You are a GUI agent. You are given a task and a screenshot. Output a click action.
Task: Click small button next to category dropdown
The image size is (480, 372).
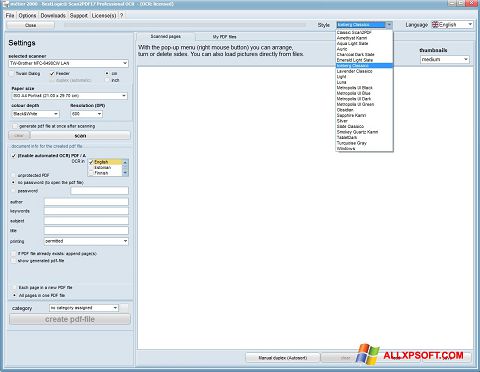(x=124, y=308)
